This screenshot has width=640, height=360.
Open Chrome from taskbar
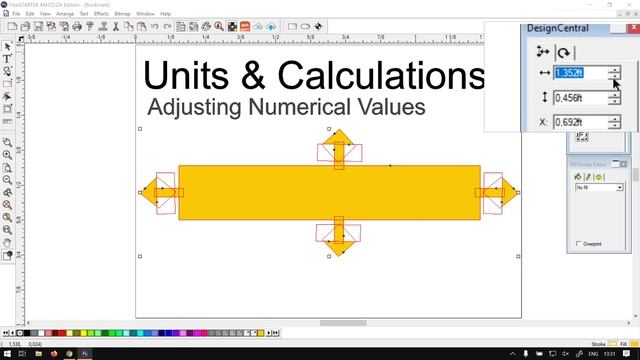coord(69,354)
